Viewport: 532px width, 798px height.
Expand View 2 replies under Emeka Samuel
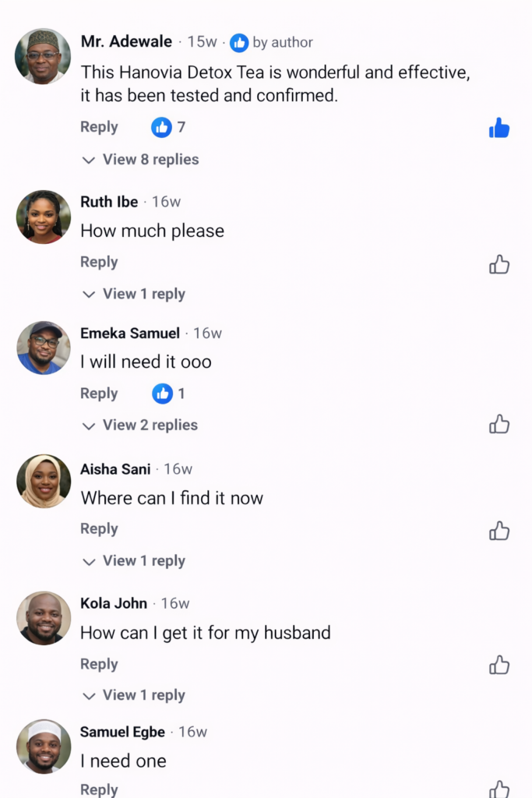140,425
